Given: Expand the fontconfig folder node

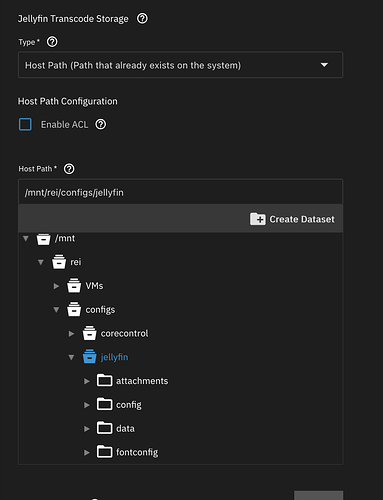Looking at the screenshot, I should tap(87, 453).
